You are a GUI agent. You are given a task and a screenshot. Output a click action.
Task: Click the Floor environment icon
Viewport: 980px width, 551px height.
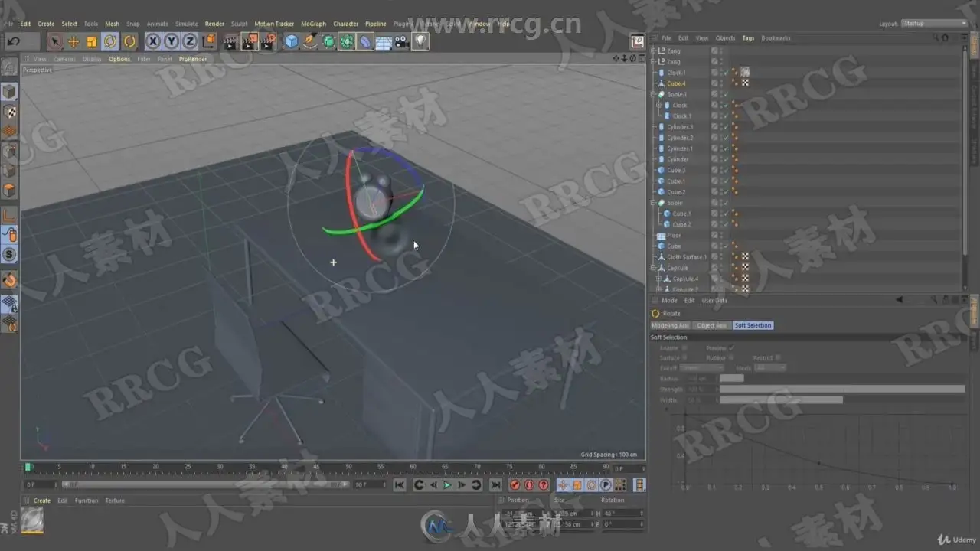click(384, 41)
